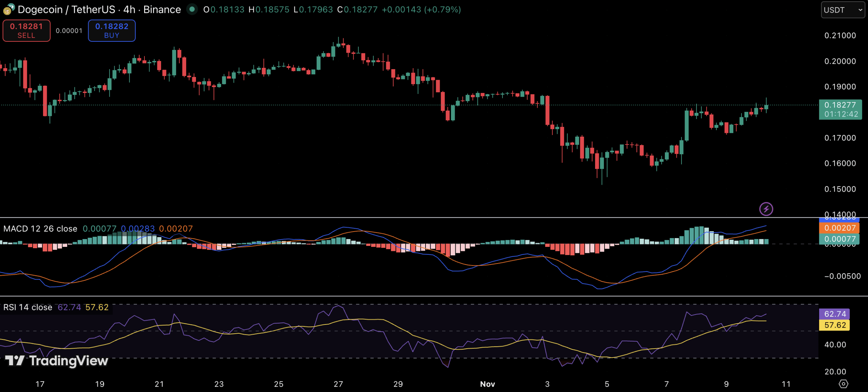Open chart settings hexagon gear icon

click(843, 384)
